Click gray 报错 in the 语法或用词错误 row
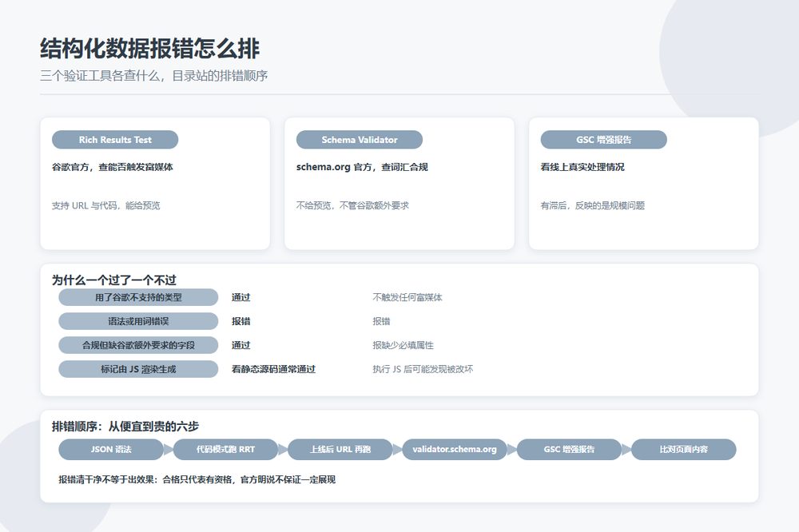 coord(381,322)
